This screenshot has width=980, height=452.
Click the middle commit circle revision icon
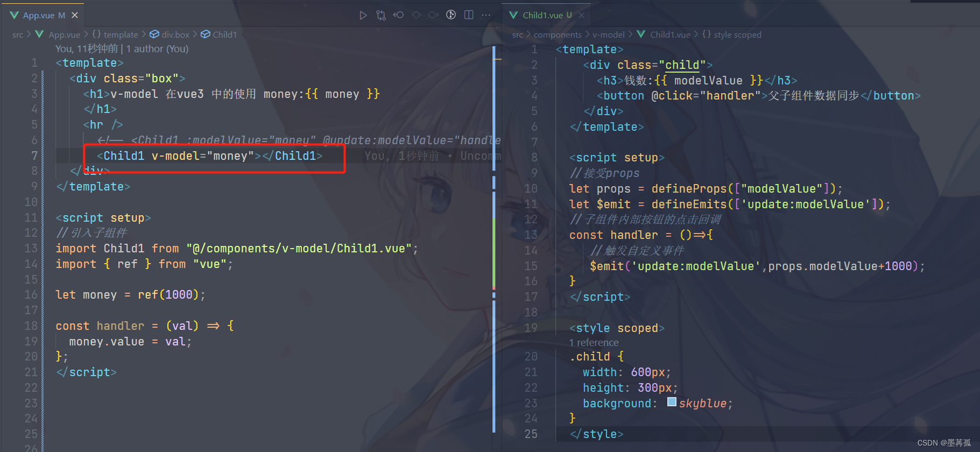417,15
